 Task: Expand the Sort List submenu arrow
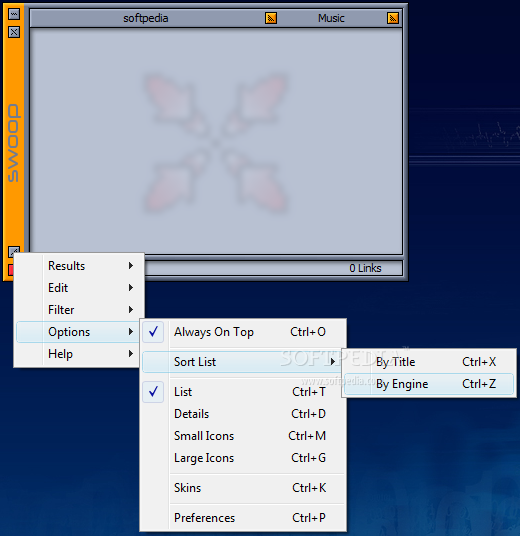(x=333, y=361)
